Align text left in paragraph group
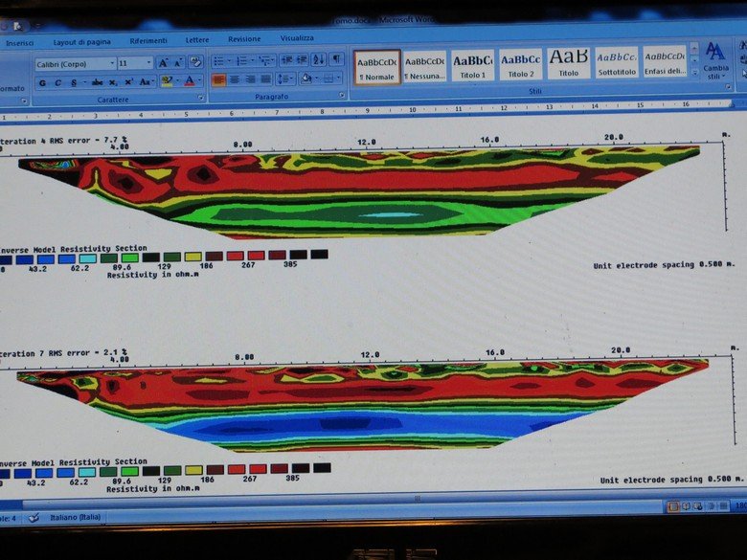The width and height of the screenshot is (747, 560). pos(218,80)
